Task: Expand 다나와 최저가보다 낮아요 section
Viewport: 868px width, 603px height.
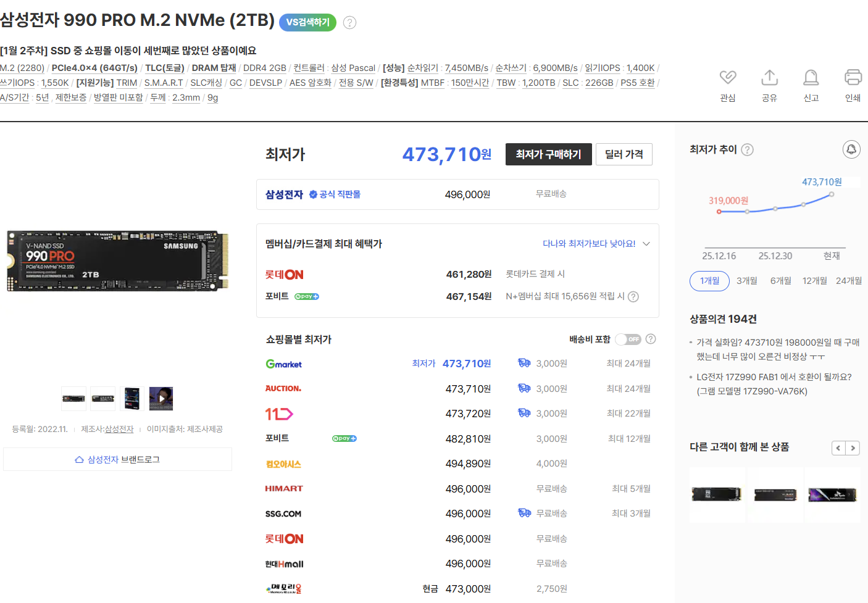Action: pos(646,243)
